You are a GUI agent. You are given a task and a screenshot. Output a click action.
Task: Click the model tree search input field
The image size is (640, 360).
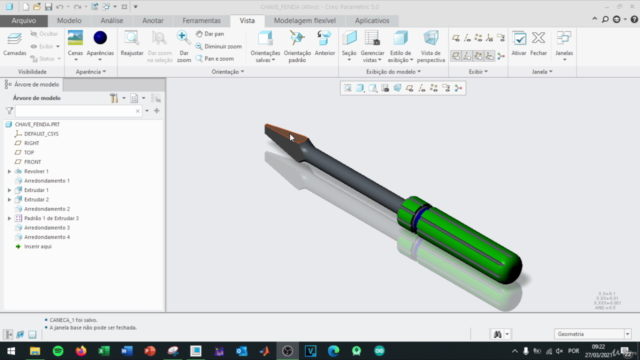click(78, 111)
